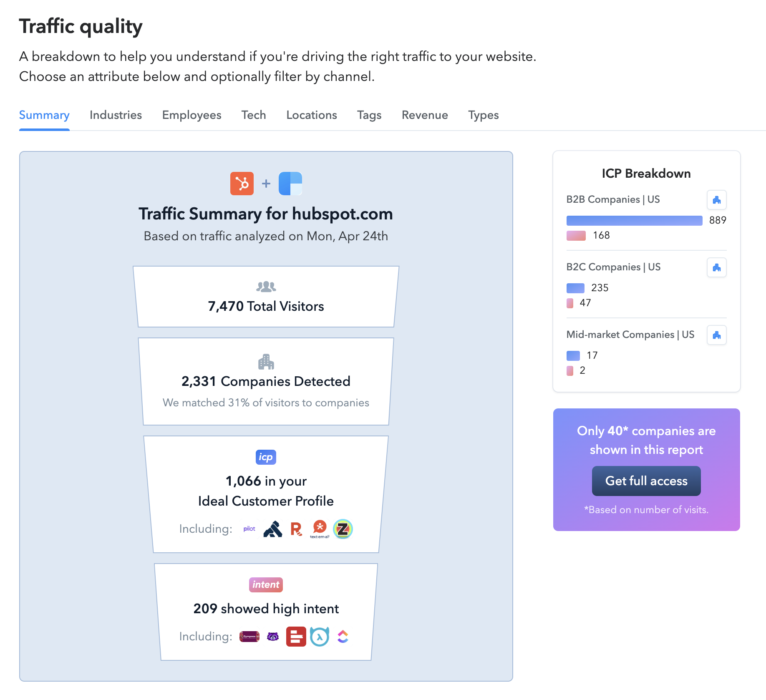Open the Summary tab

pos(44,115)
